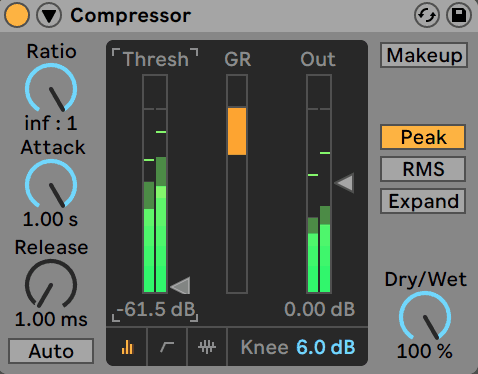Click the Out level meter

[319, 184]
